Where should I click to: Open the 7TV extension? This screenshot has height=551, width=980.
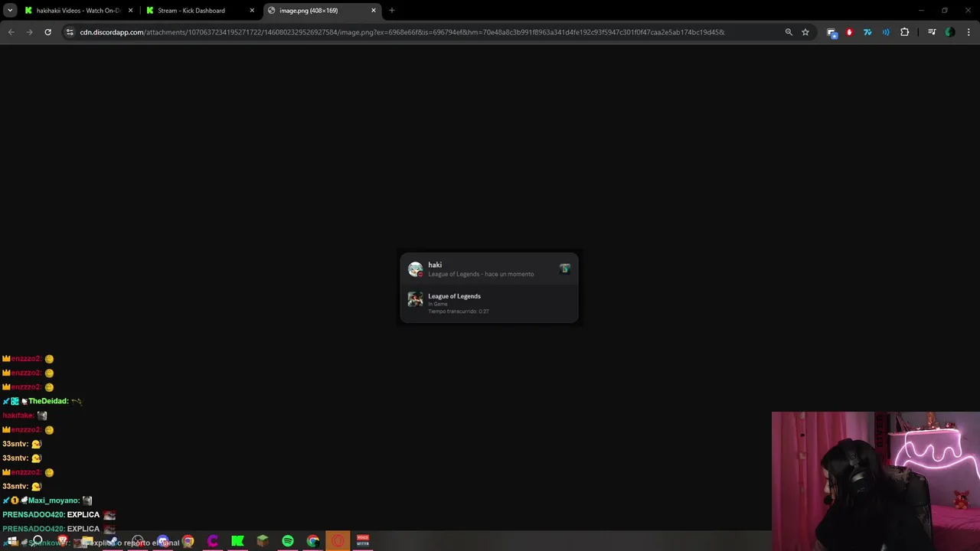(867, 32)
